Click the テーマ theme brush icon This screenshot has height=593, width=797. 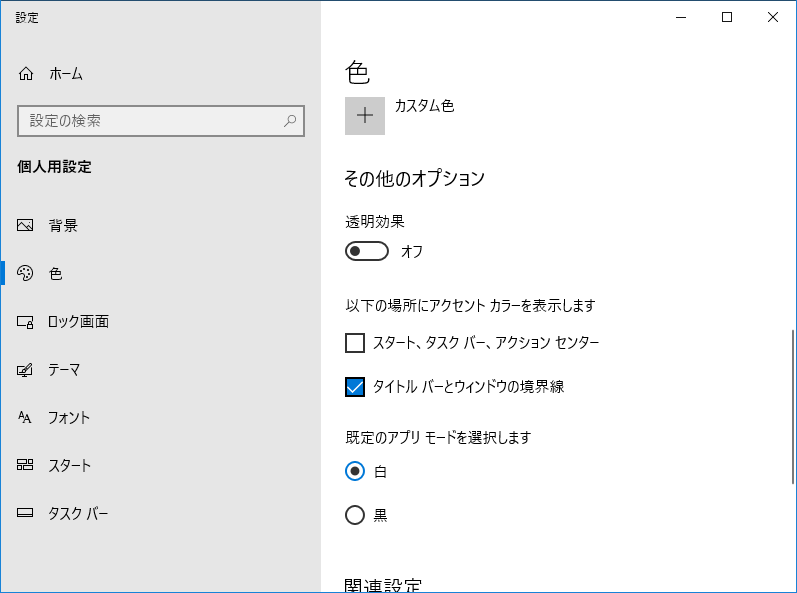[25, 369]
